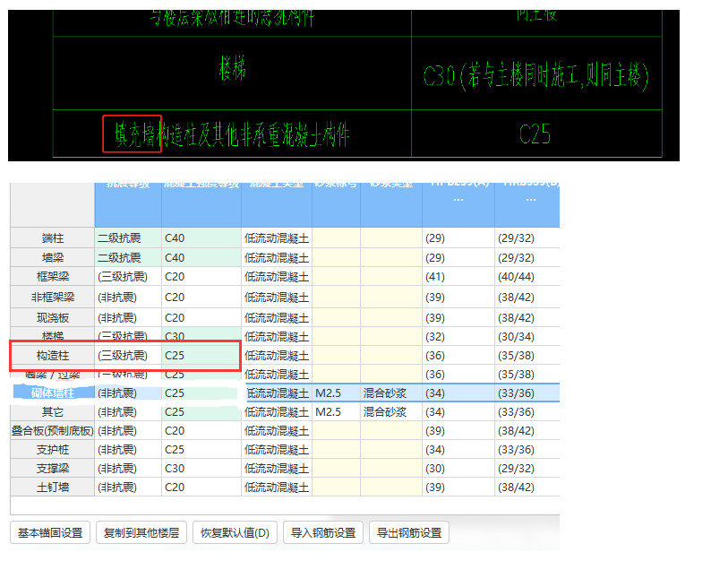Click C25 text in CAD drawing table

coord(535,134)
